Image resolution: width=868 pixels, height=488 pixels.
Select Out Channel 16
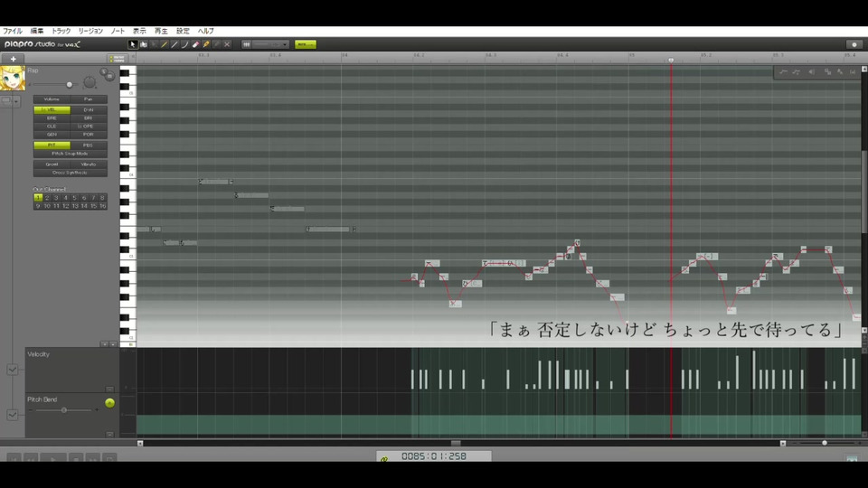click(x=102, y=206)
